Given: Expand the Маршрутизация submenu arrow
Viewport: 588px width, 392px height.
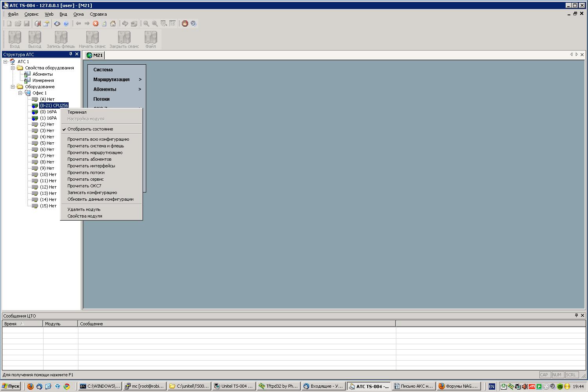Looking at the screenshot, I should (x=140, y=80).
